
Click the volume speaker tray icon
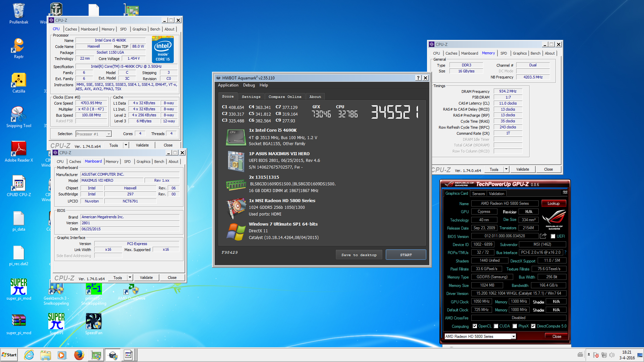(x=612, y=355)
